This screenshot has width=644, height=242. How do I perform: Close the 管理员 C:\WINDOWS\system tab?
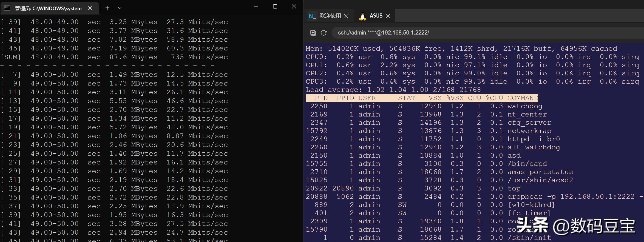point(90,8)
